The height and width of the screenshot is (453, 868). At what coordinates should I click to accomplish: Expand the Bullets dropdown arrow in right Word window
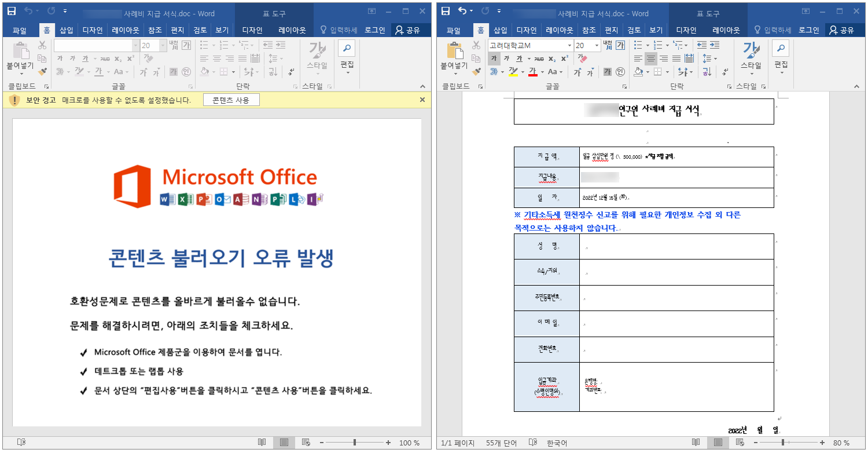coord(647,45)
